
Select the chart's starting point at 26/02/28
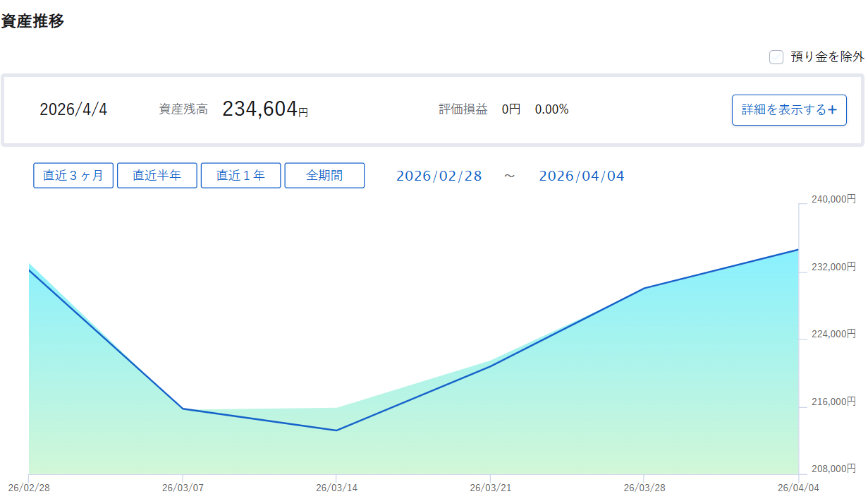click(x=30, y=270)
